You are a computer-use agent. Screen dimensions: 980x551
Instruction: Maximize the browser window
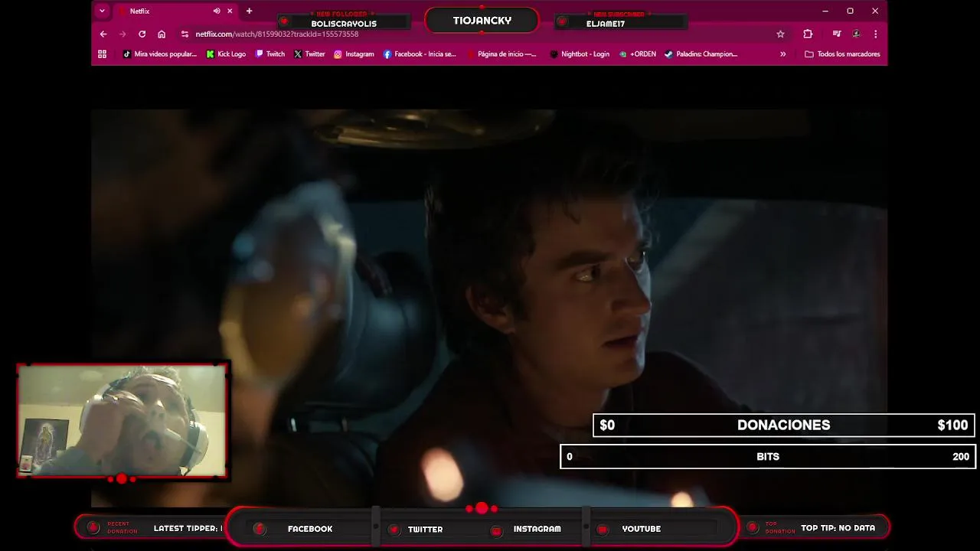850,11
